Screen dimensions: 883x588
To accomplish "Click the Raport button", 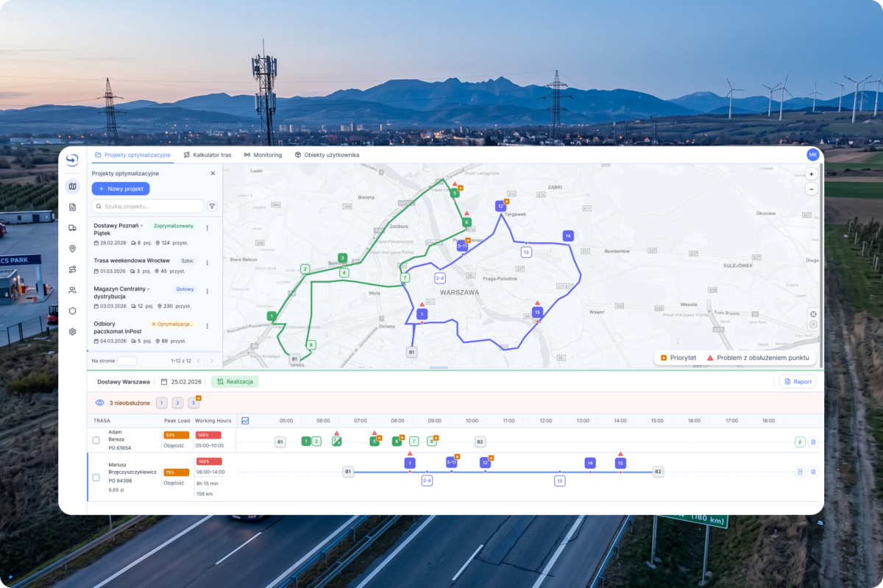I will click(798, 382).
